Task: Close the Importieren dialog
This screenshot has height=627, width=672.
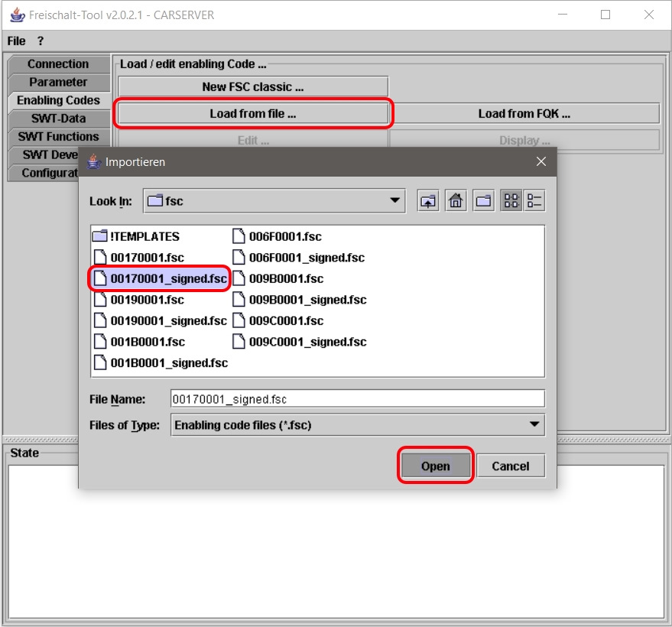Action: tap(541, 161)
